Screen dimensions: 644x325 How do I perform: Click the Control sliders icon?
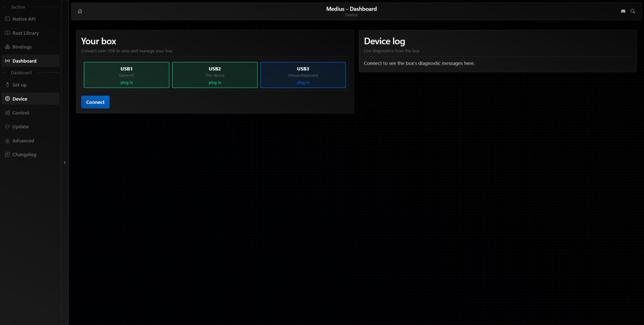tap(7, 113)
